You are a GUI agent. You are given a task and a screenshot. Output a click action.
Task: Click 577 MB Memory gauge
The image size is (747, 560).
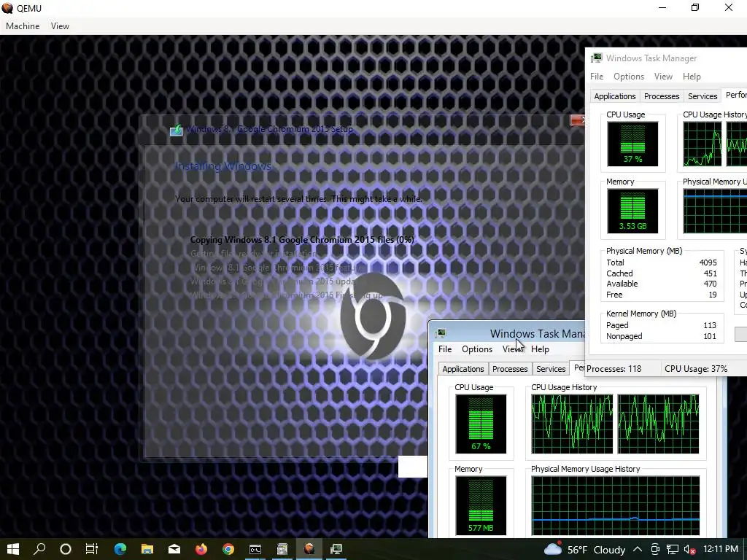pos(481,506)
